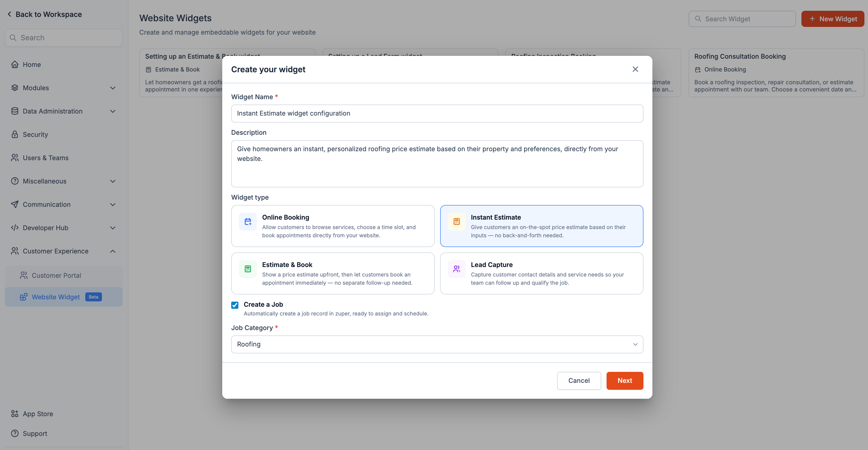Click the Customer Portal icon
The image size is (868, 450).
click(x=24, y=275)
